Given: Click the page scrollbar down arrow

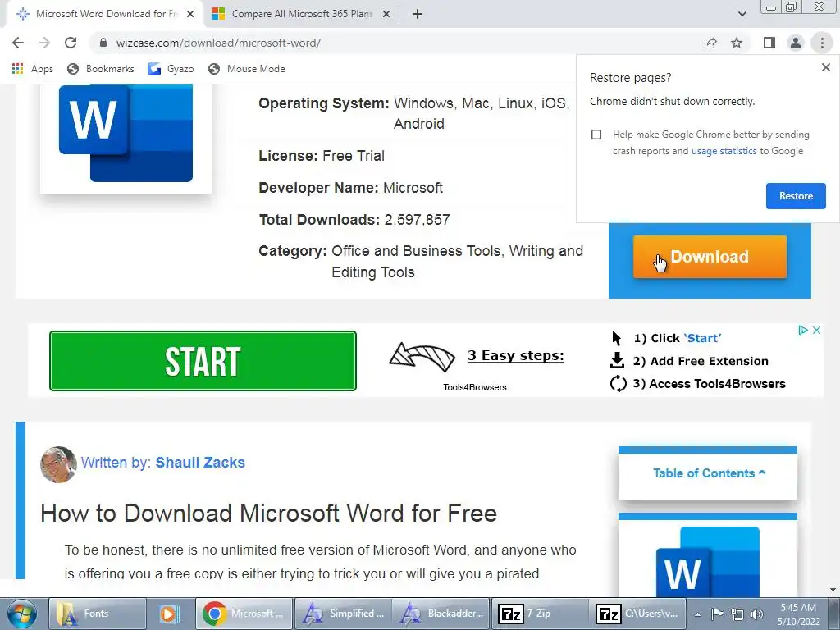Looking at the screenshot, I should pyautogui.click(x=833, y=591).
